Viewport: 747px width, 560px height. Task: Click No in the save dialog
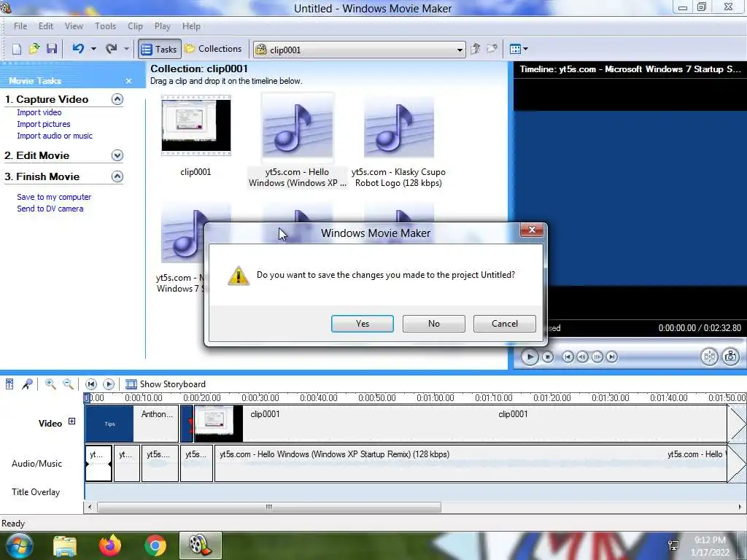tap(433, 323)
